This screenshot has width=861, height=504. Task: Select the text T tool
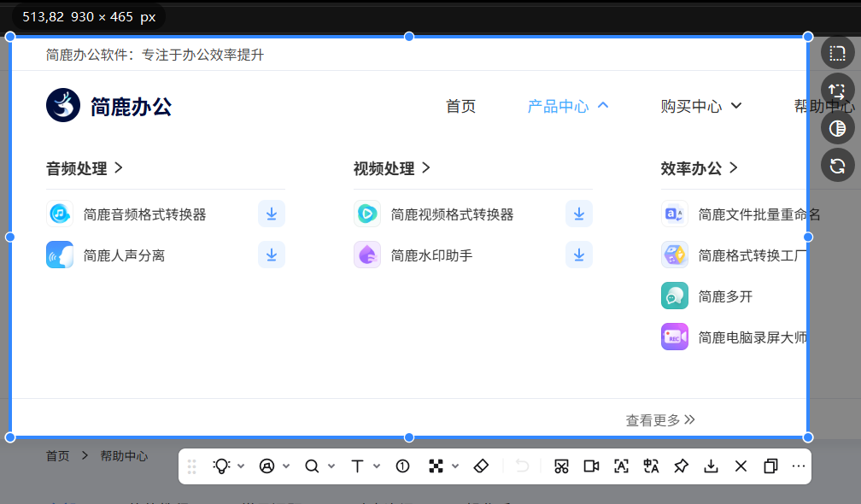357,466
